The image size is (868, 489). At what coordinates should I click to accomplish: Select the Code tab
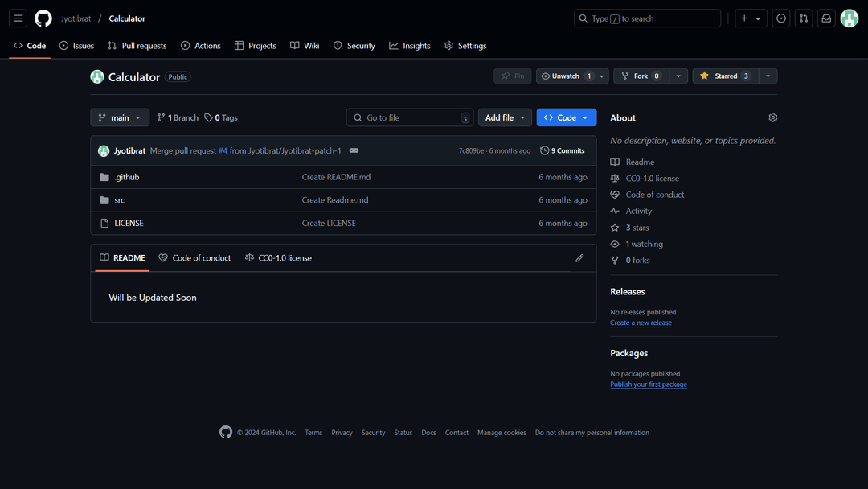pos(30,45)
